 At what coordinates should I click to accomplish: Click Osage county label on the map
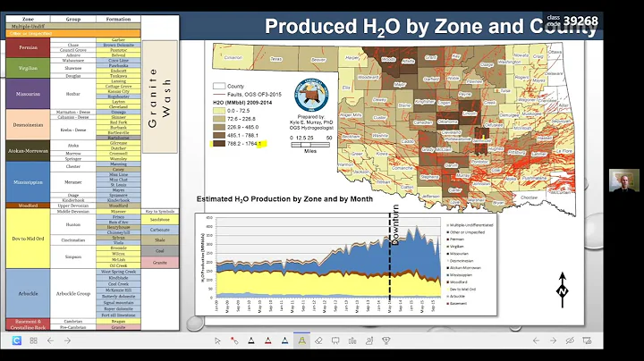tap(487, 65)
